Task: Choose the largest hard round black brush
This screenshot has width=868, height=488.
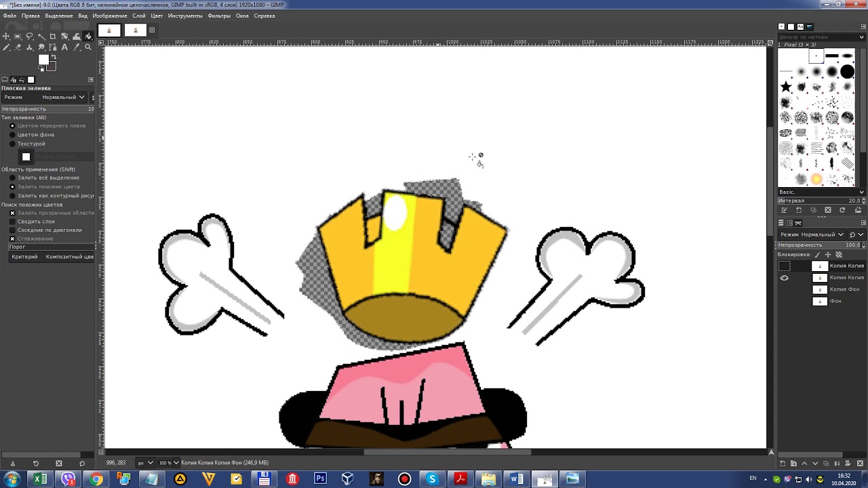Action: pos(848,71)
